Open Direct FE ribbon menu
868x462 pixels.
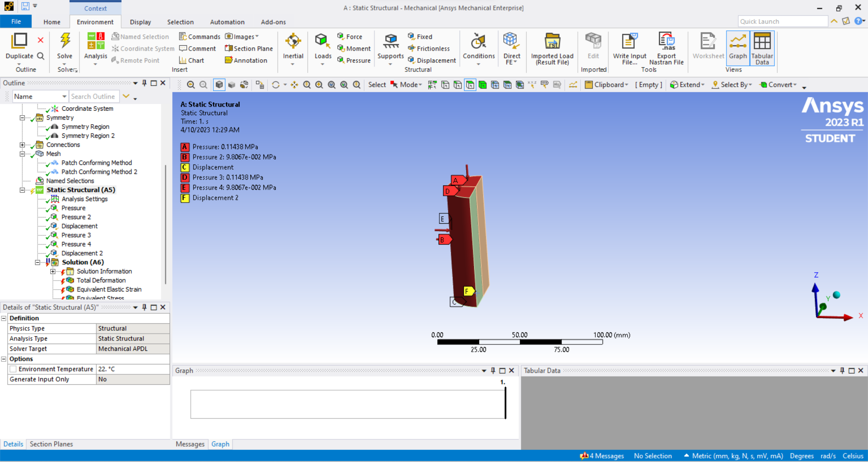[x=511, y=49]
